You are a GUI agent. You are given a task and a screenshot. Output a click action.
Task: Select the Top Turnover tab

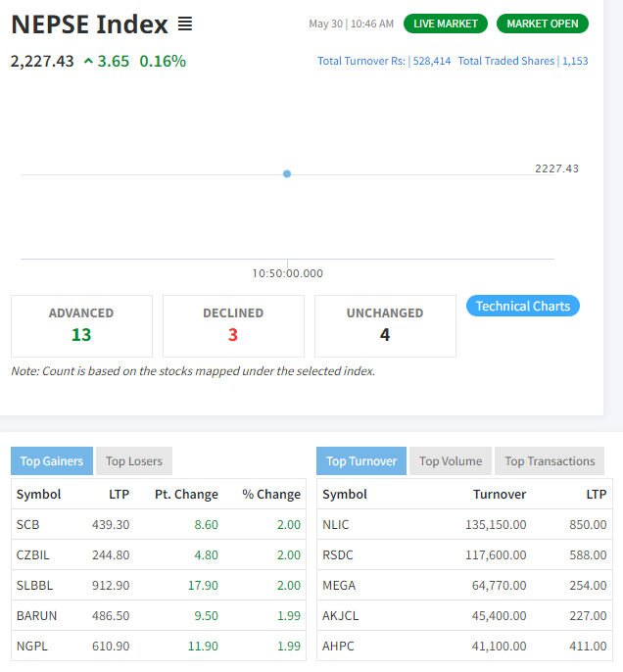(x=360, y=461)
